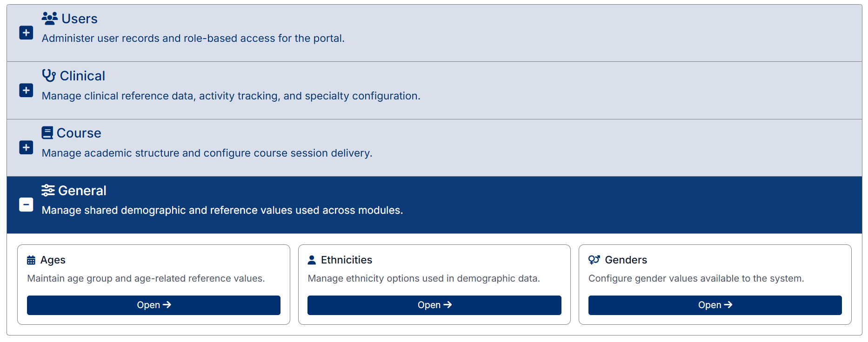Click the Users group icon
The height and width of the screenshot is (342, 868).
[50, 19]
